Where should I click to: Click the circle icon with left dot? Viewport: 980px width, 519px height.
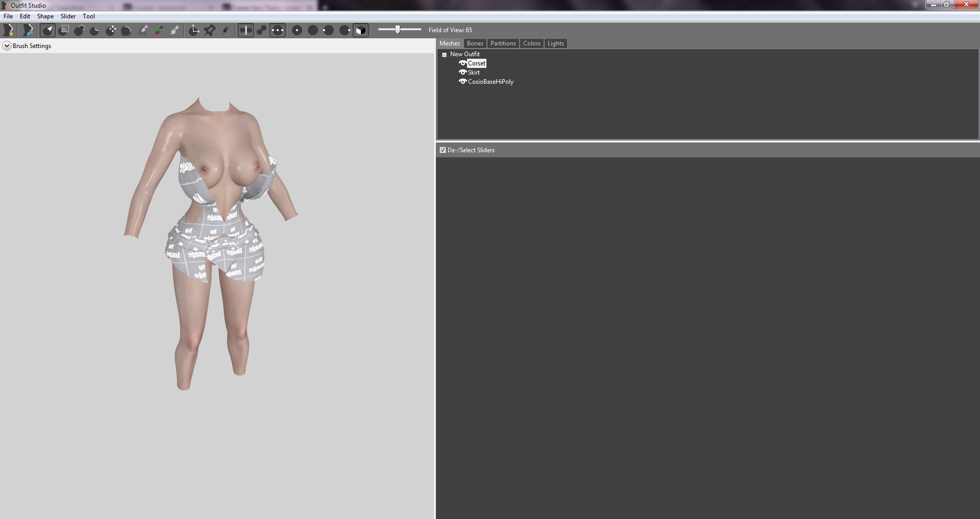tap(329, 30)
